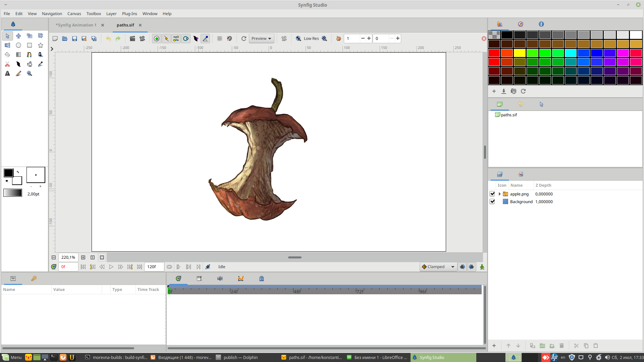644x362 pixels.
Task: Delete selected layer with trash button
Action: click(562, 346)
